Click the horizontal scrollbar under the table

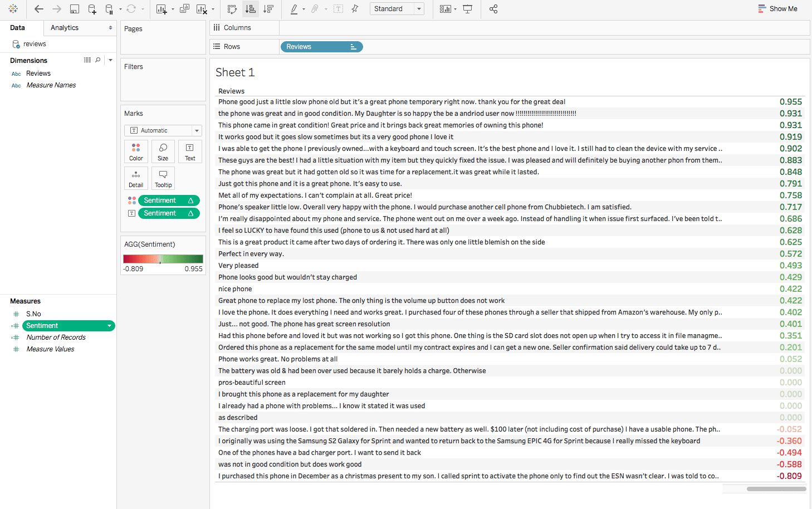tap(776, 489)
